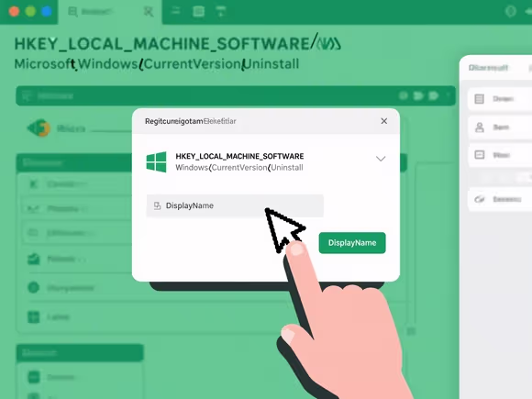Click the green DisplayName button
The width and height of the screenshot is (532, 399).
pos(352,243)
